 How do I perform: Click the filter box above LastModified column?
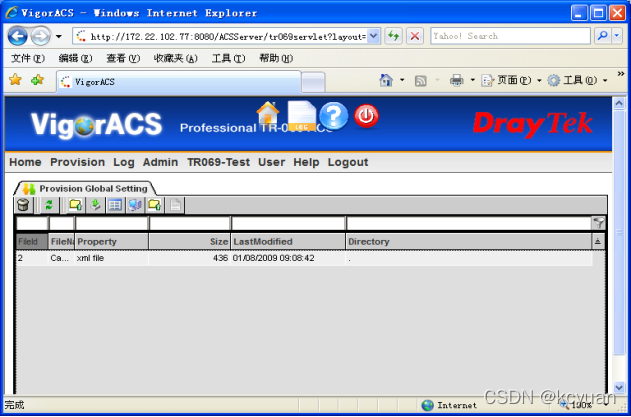point(288,223)
